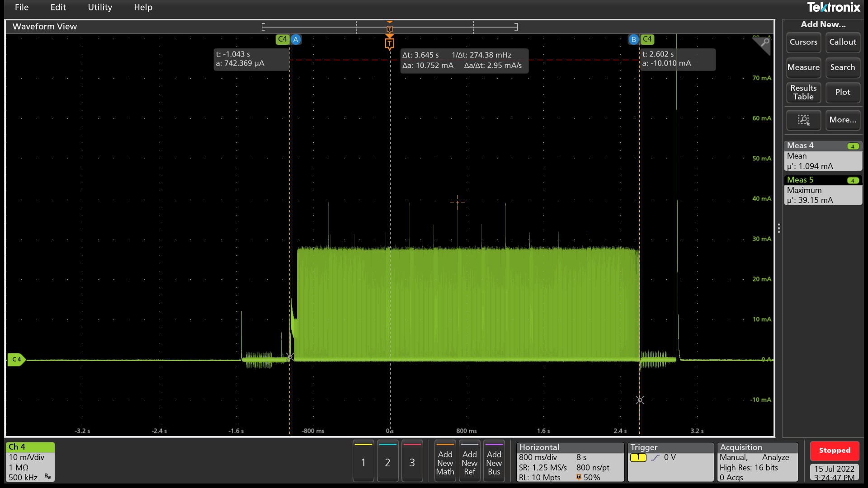The width and height of the screenshot is (868, 488).
Task: Click the Meas 5 Maximum badge
Action: pyautogui.click(x=823, y=190)
